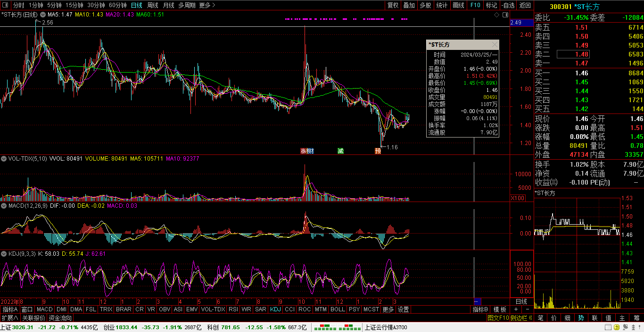Image resolution: width=644 pixels, height=332 pixels.
Task: Click the 叠加 overlay button
Action: (x=409, y=5)
